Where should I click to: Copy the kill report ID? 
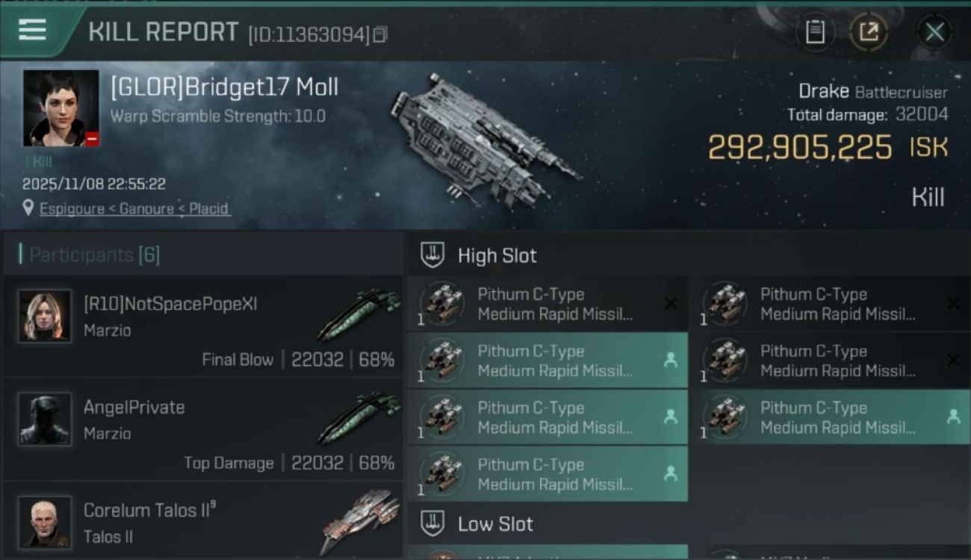(x=380, y=34)
